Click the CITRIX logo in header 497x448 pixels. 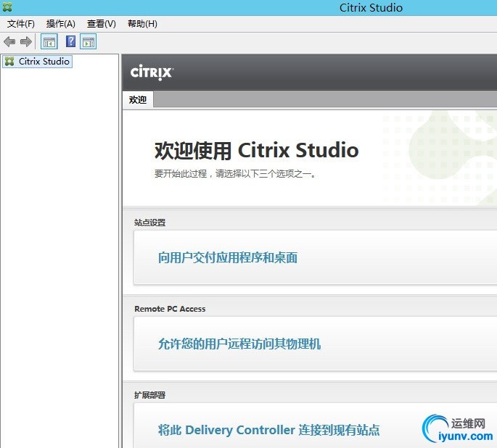point(152,72)
